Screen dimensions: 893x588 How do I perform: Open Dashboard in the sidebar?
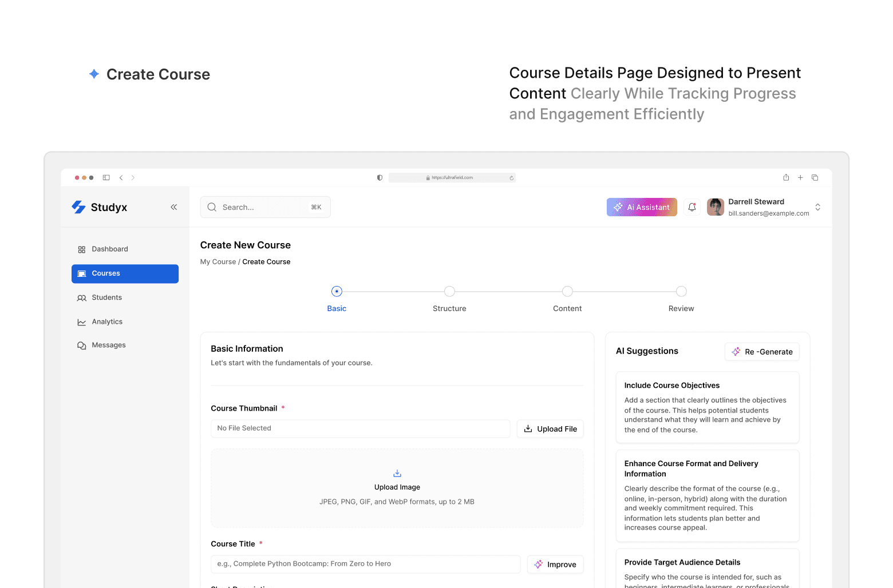[125, 249]
